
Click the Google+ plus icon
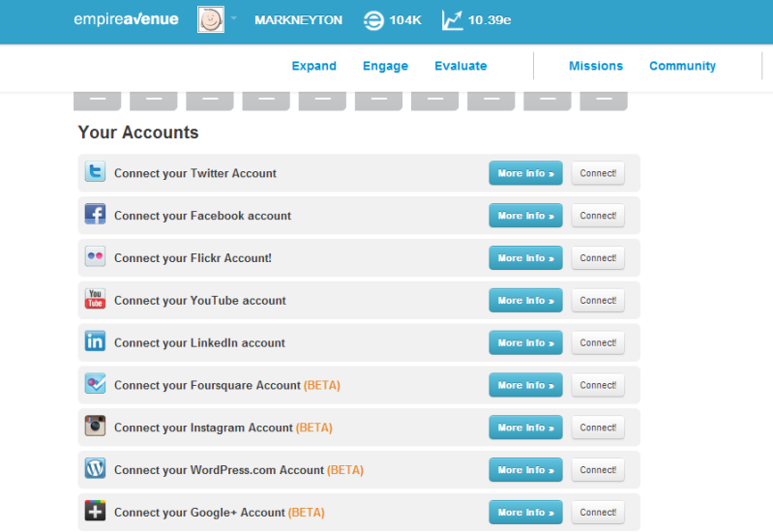(95, 511)
